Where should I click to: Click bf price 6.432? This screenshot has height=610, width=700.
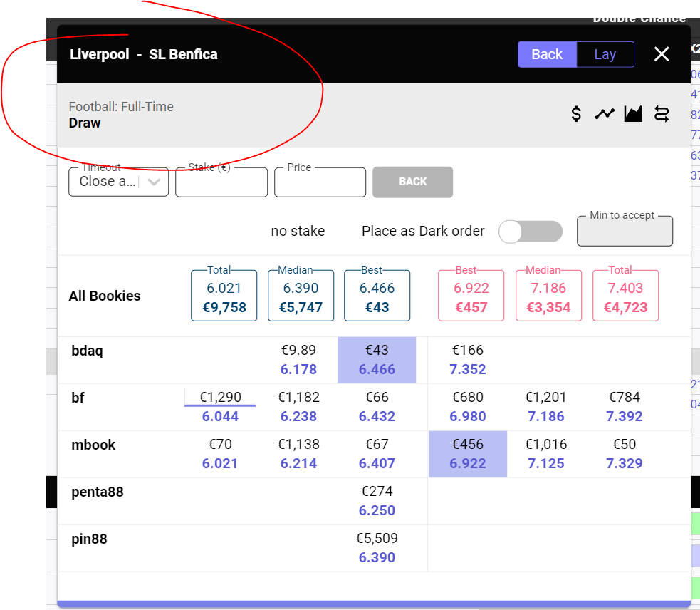point(377,416)
